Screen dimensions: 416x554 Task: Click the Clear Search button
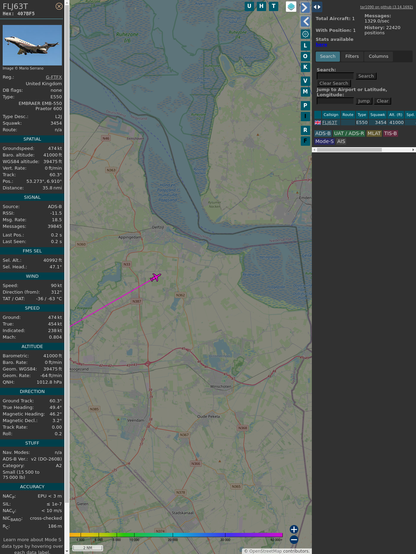click(x=334, y=83)
